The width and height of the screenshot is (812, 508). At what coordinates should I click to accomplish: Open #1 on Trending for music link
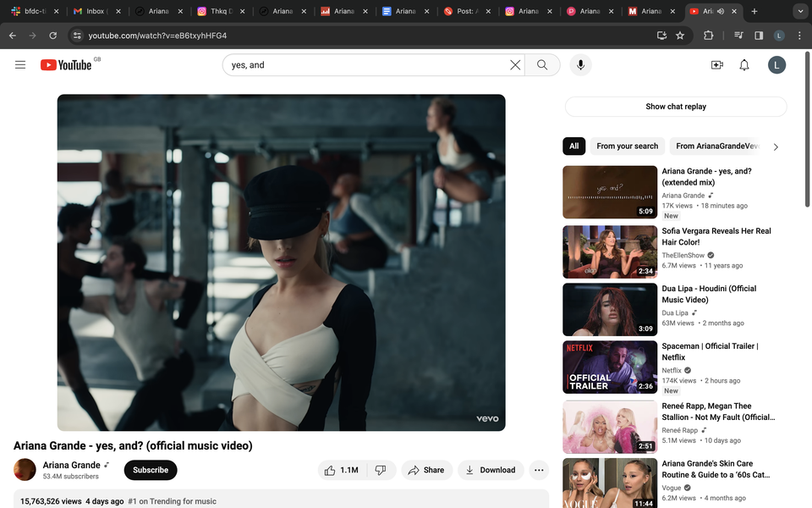pos(172,501)
